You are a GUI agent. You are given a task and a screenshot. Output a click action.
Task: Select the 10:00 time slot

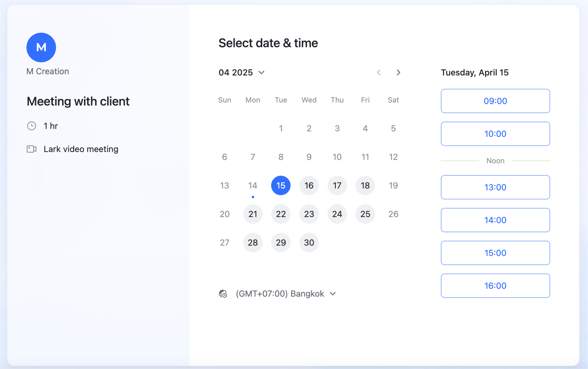pyautogui.click(x=495, y=134)
